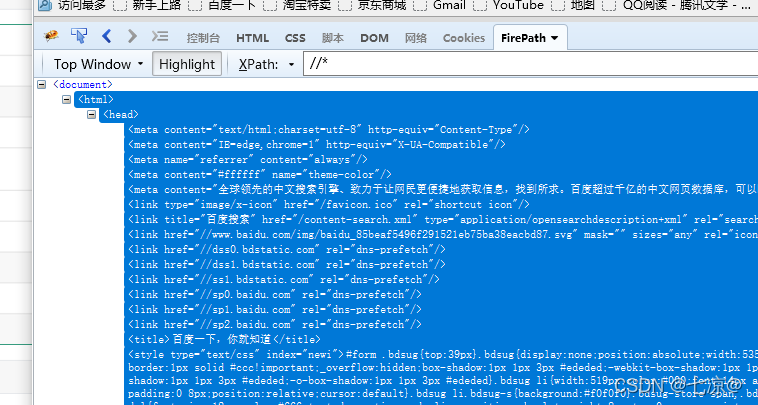Viewport: 758px width, 405px height.
Task: Collapse the head node
Action: (92, 115)
